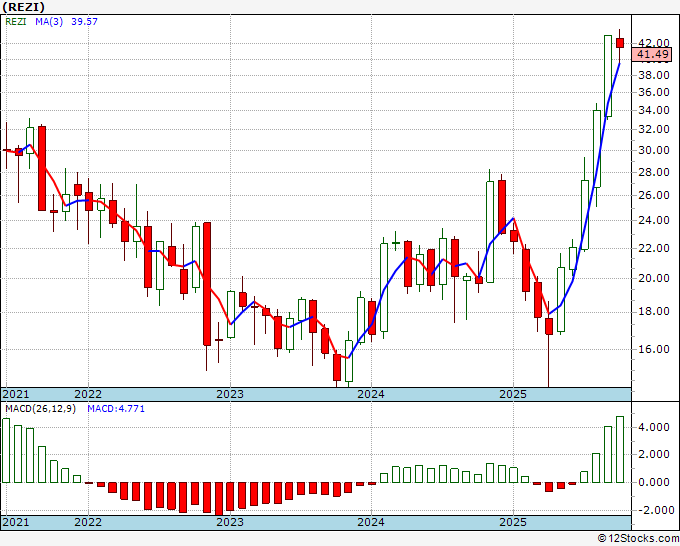The image size is (680, 546).
Task: Click the 18.00 price axis label
Action: [x=654, y=312]
